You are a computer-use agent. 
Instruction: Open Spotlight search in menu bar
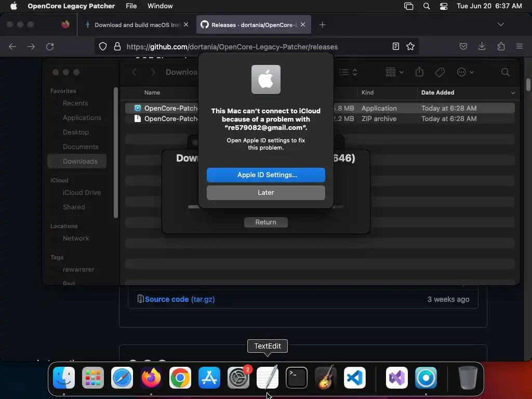pos(427,6)
